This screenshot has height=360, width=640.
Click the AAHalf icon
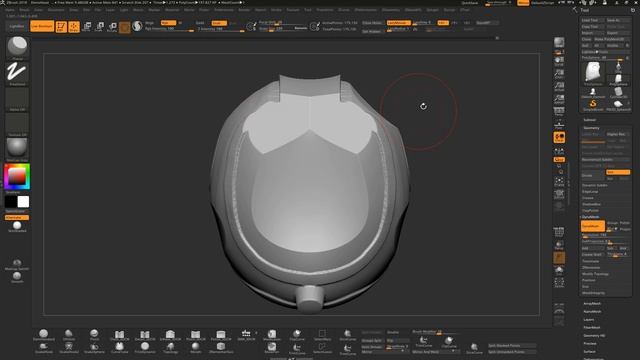pos(559,99)
